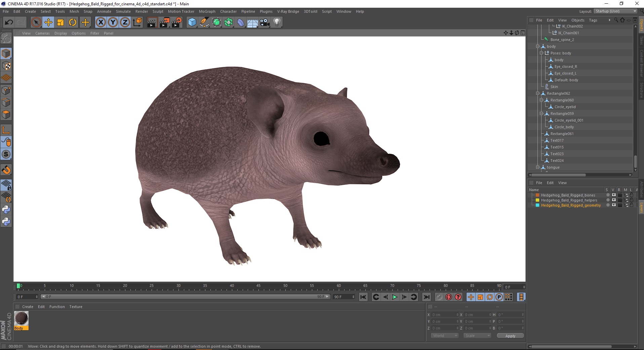Click the Enable Axis L-shaped icon

pos(6,130)
